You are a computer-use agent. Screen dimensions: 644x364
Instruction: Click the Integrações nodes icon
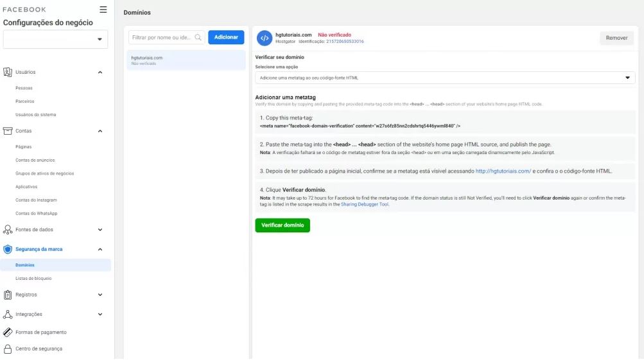(8, 315)
